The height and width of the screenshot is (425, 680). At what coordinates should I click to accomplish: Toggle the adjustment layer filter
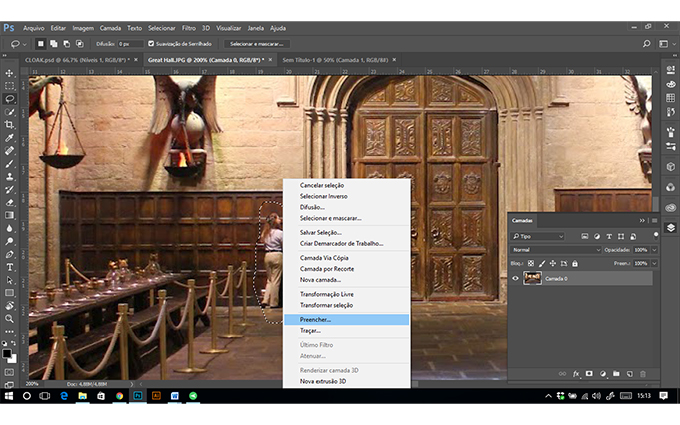(597, 236)
